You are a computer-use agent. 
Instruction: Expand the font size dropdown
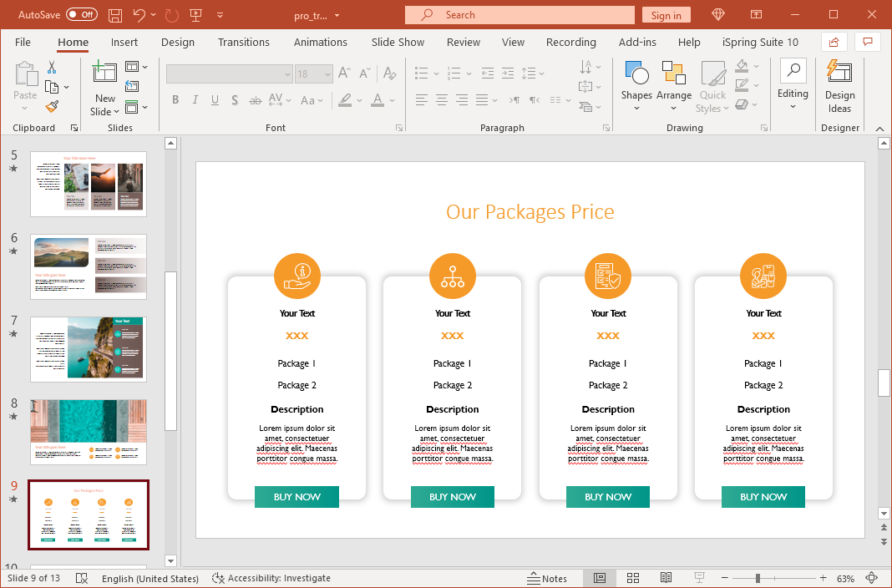326,74
